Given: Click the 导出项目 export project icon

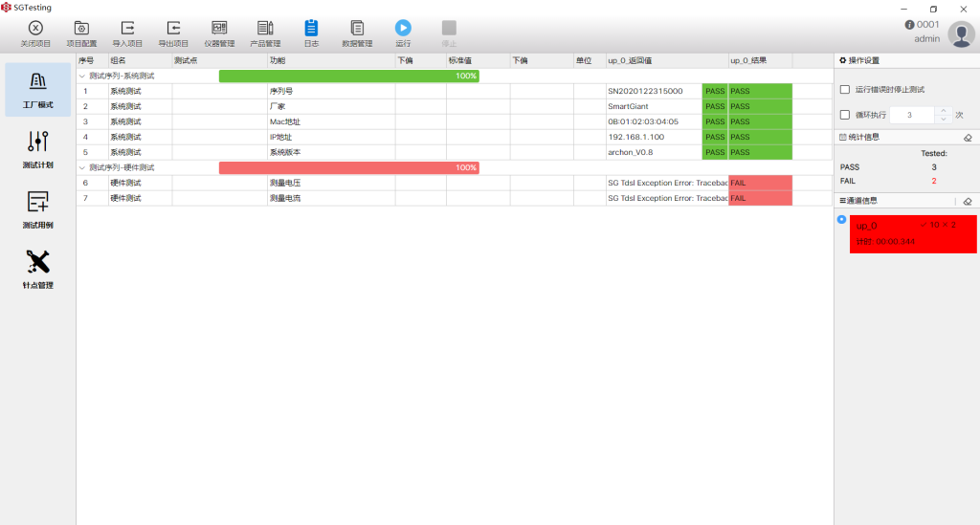Looking at the screenshot, I should (173, 28).
